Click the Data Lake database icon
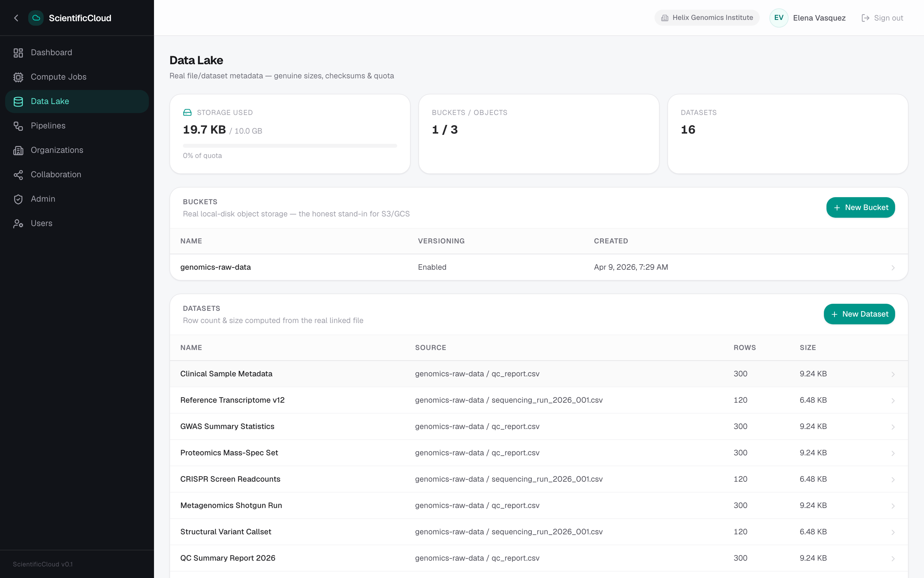Image resolution: width=924 pixels, height=578 pixels. click(x=18, y=102)
